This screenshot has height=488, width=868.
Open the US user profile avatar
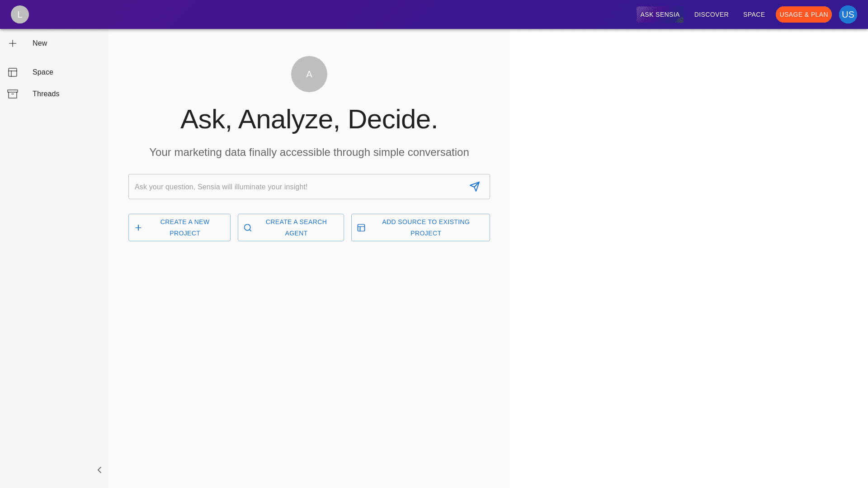(x=848, y=14)
